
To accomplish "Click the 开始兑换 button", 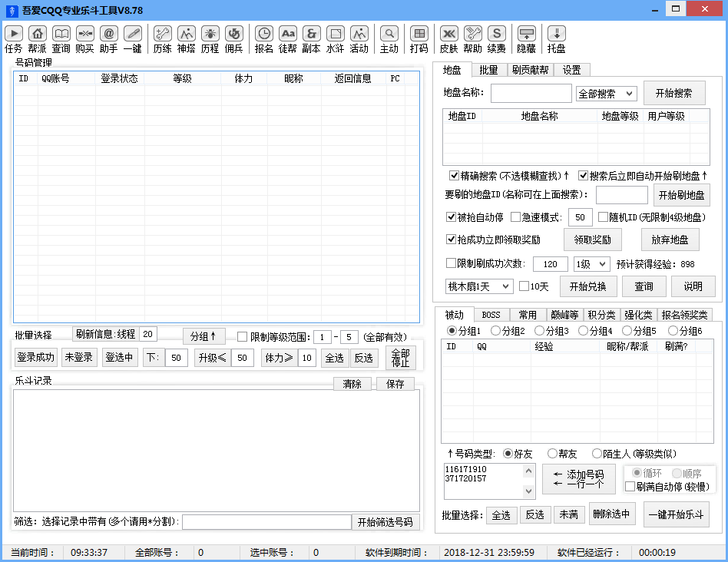I will click(x=587, y=286).
